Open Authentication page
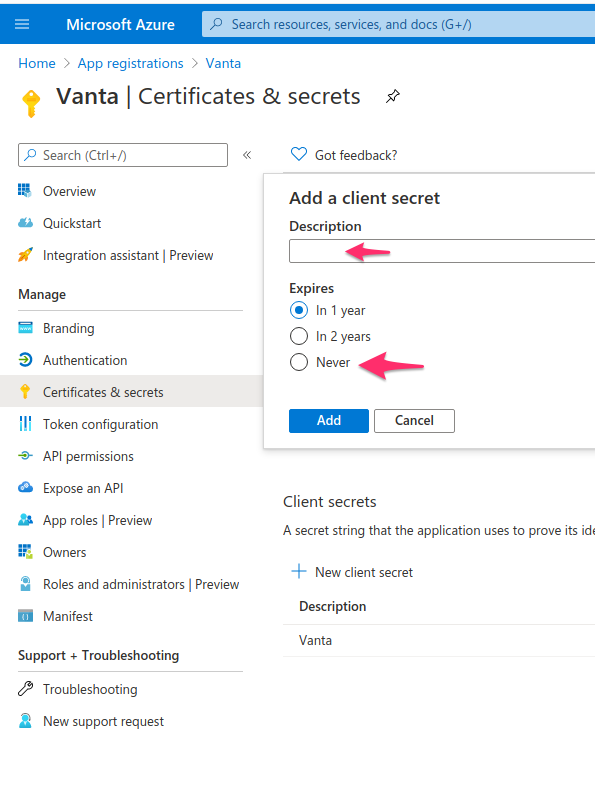This screenshot has height=799, width=595. coord(85,360)
